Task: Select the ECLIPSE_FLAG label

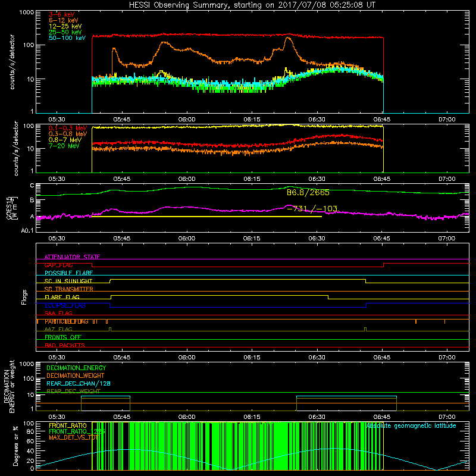Action: (x=65, y=305)
